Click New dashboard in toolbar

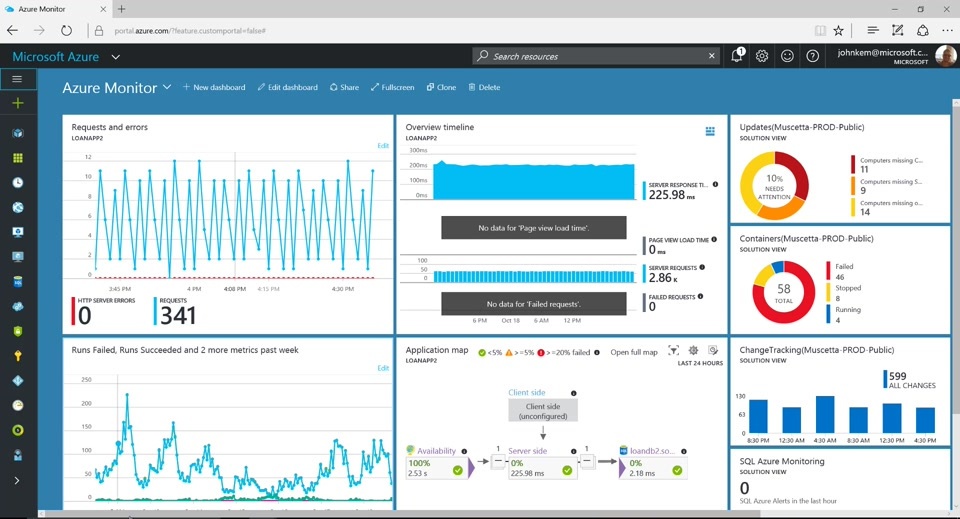[x=214, y=88]
